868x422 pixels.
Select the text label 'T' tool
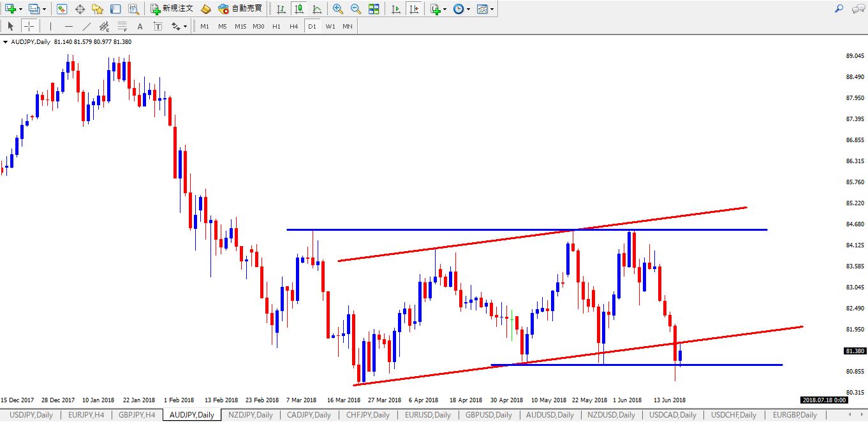click(x=158, y=26)
